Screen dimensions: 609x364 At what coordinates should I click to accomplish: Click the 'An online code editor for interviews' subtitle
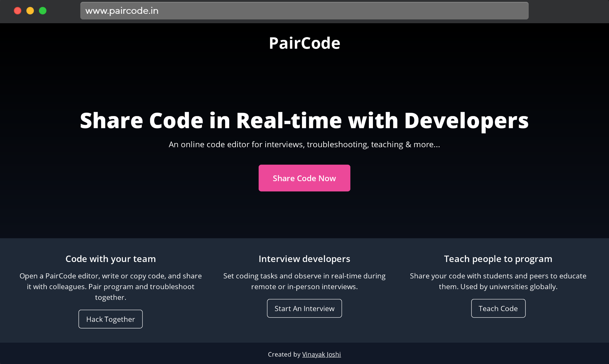(x=304, y=144)
